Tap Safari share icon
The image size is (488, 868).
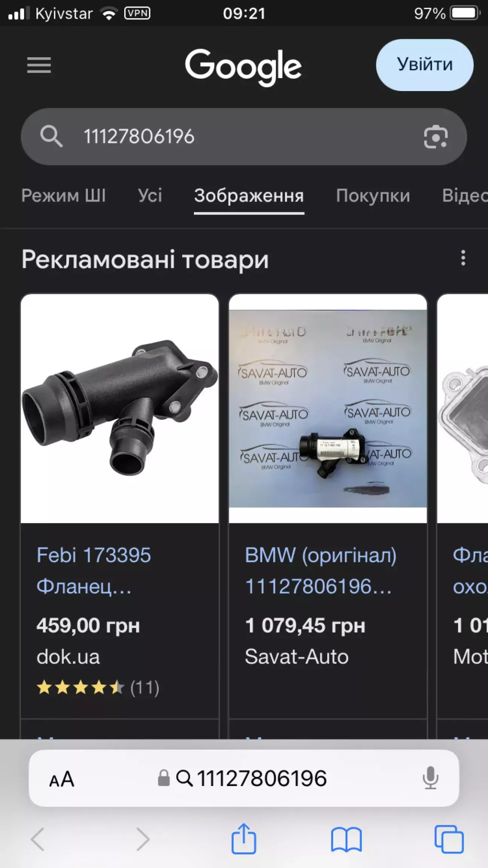[x=244, y=839]
